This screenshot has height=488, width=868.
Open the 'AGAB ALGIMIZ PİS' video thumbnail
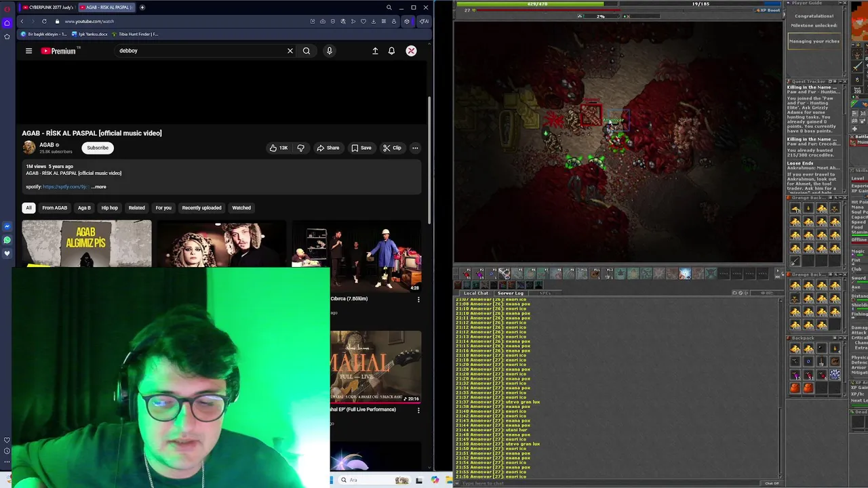coord(87,244)
